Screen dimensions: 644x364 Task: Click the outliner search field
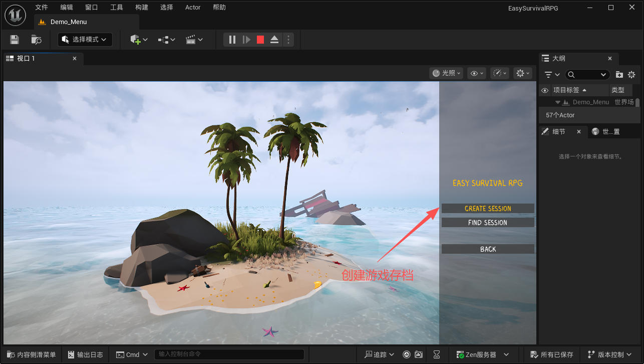587,75
